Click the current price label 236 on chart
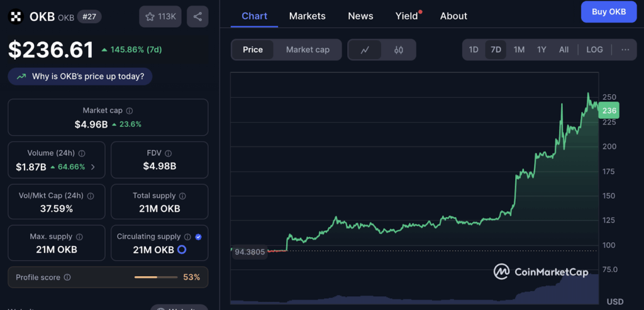644x310 pixels. click(x=609, y=111)
